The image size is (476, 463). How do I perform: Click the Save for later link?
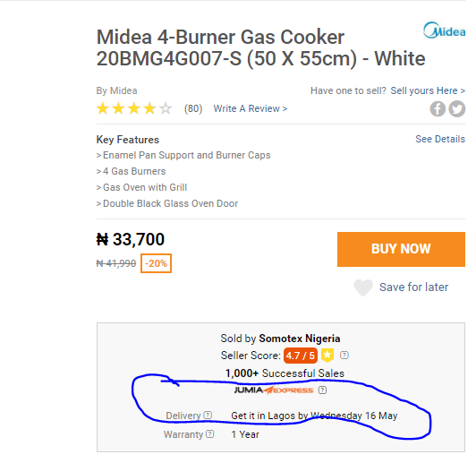click(x=413, y=287)
